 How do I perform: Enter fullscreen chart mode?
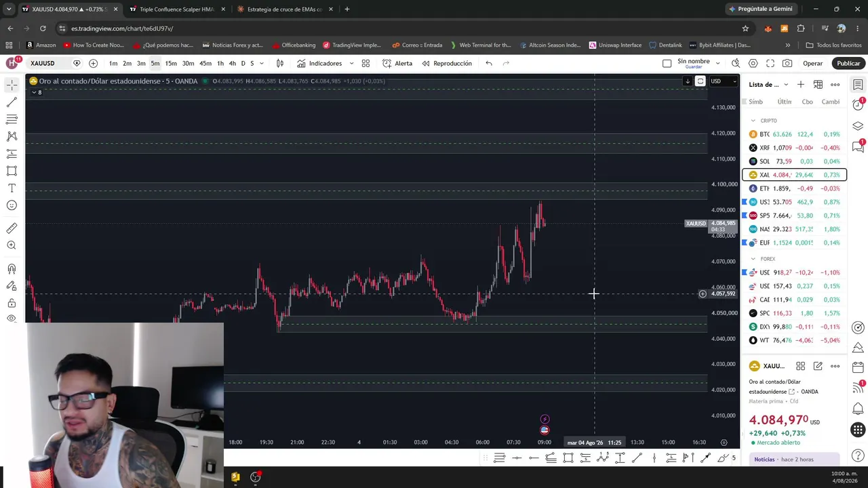770,63
